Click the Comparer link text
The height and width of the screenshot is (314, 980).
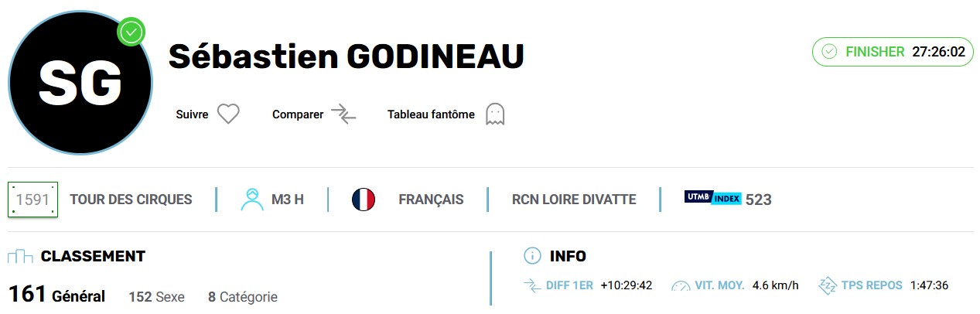298,114
